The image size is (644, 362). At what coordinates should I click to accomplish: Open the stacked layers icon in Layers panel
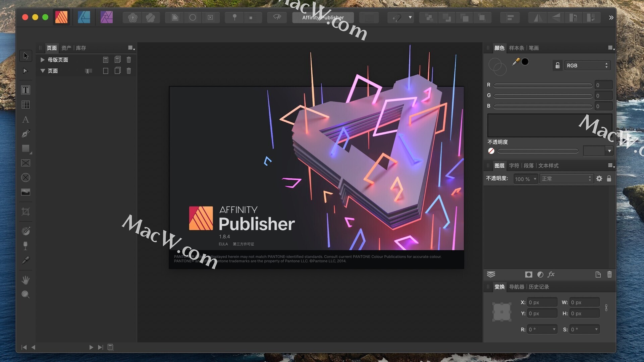(x=491, y=275)
